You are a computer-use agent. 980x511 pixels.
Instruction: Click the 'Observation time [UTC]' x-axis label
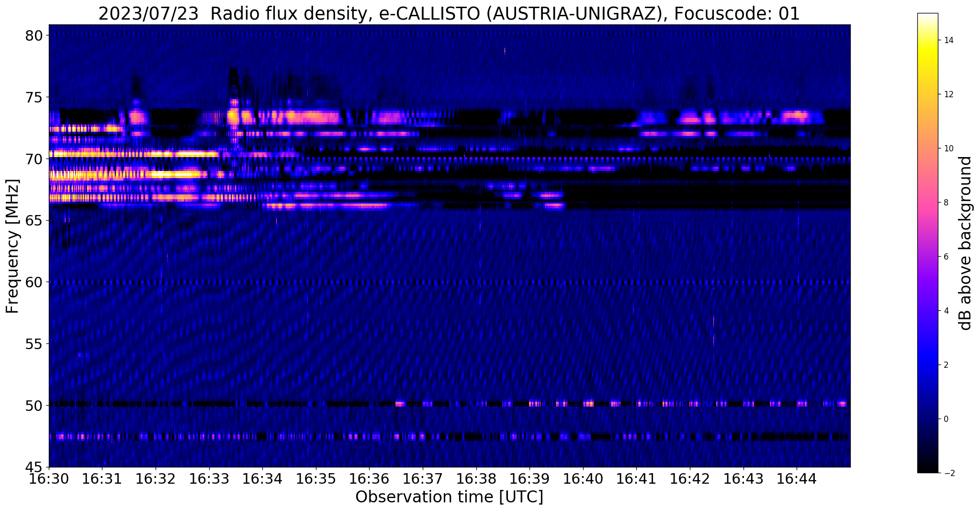pyautogui.click(x=449, y=497)
